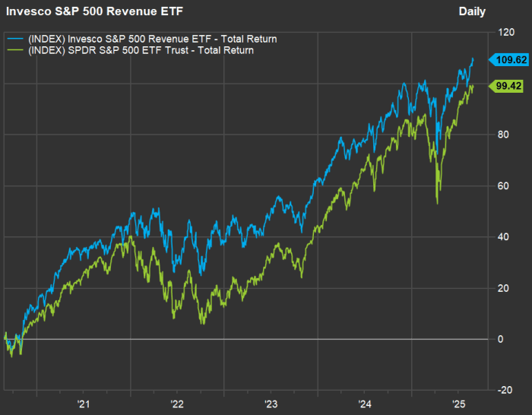Click the green legend line swatch

(15, 50)
